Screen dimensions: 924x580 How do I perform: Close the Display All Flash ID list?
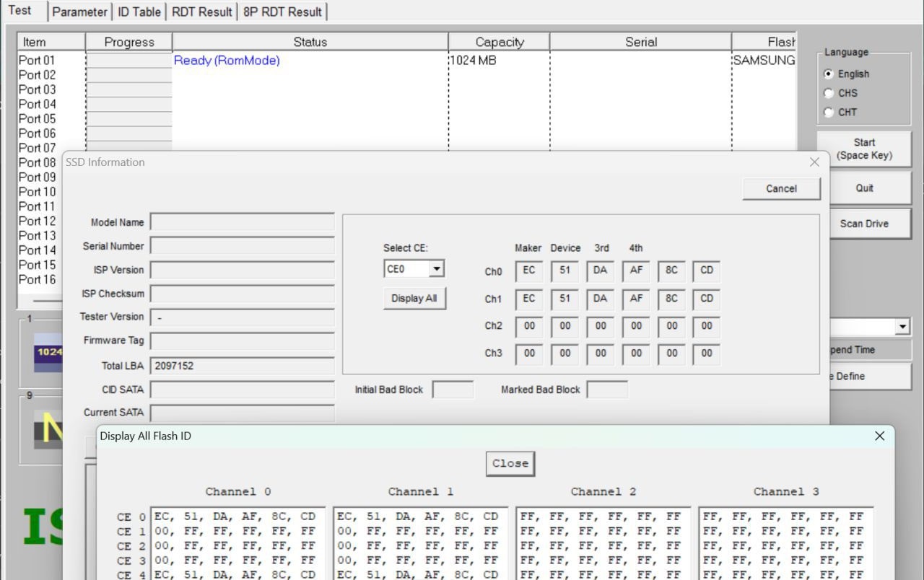tap(510, 463)
